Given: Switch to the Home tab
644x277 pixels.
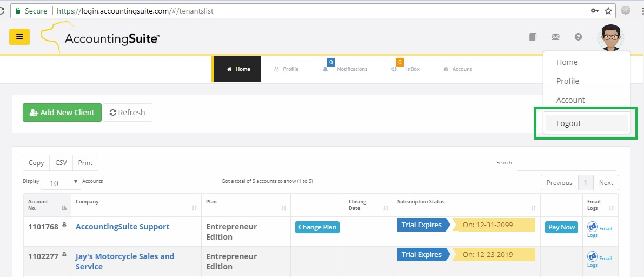Looking at the screenshot, I should 237,69.
